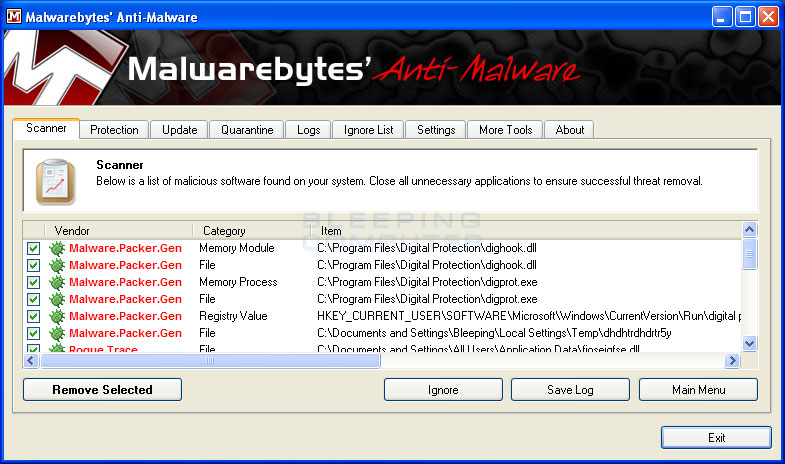Select the Temp\dhdhtrdhdrtr5y file path
785x464 pixels.
494,333
